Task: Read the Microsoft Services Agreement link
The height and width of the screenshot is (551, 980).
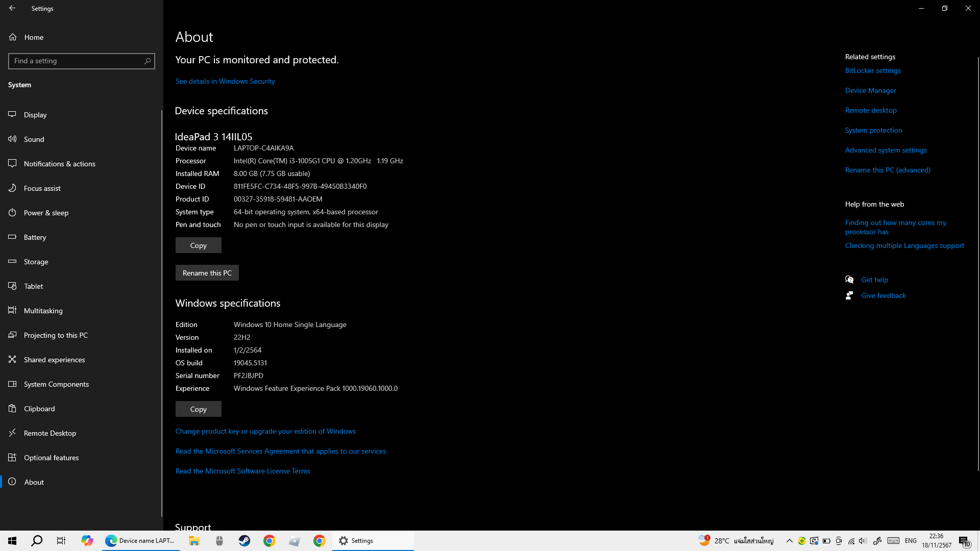Action: pyautogui.click(x=281, y=451)
